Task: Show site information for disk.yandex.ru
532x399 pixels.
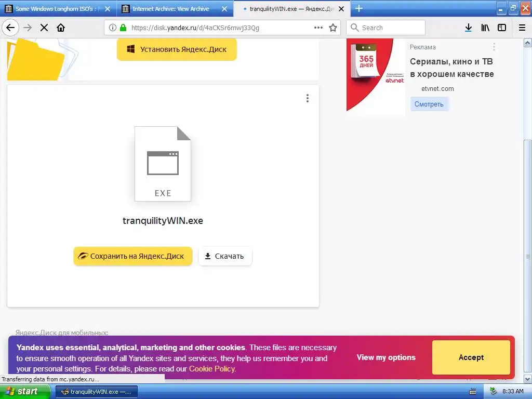Action: click(x=113, y=28)
